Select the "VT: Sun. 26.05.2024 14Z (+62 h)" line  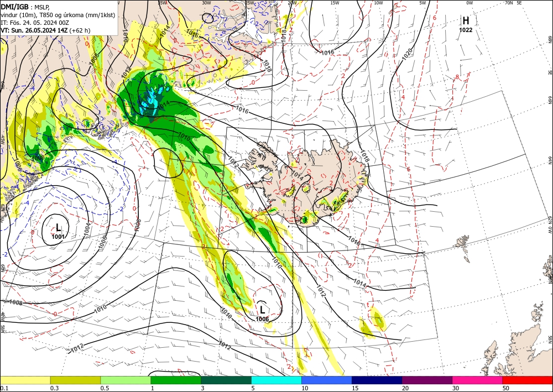pyautogui.click(x=45, y=30)
